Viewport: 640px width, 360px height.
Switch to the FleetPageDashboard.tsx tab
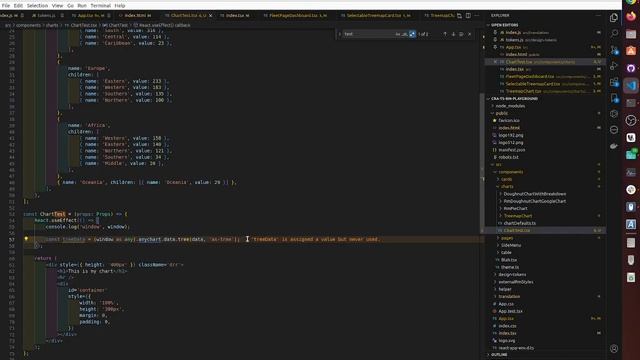tap(298, 16)
